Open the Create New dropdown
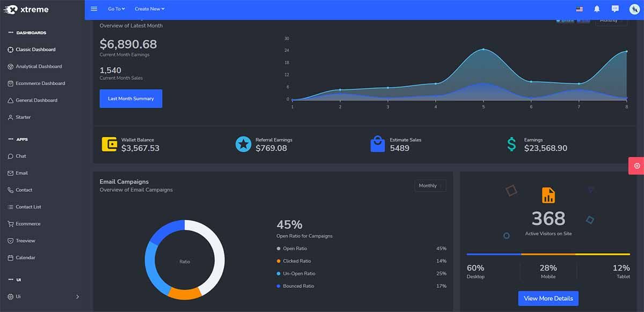The height and width of the screenshot is (312, 644). (149, 9)
